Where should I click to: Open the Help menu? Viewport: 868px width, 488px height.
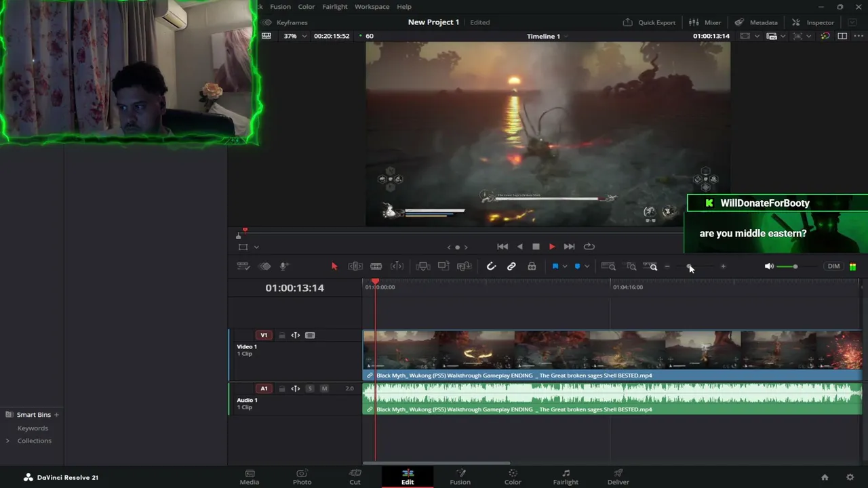[x=404, y=7]
